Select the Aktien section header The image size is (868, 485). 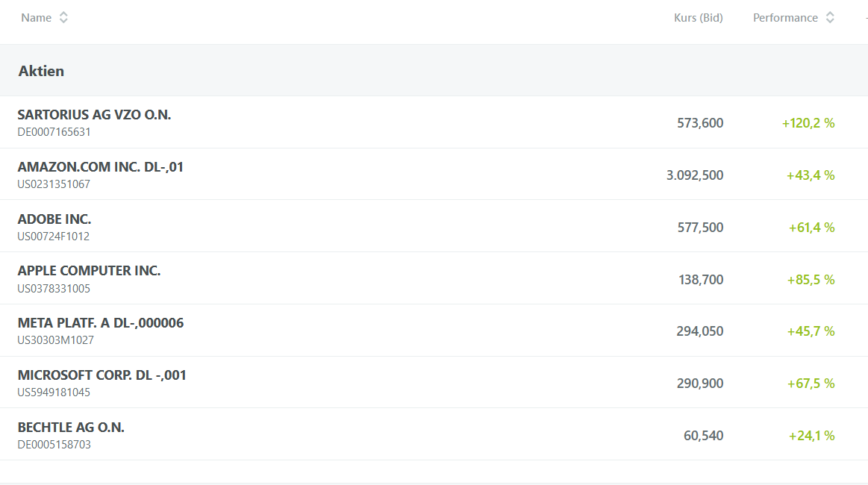42,71
